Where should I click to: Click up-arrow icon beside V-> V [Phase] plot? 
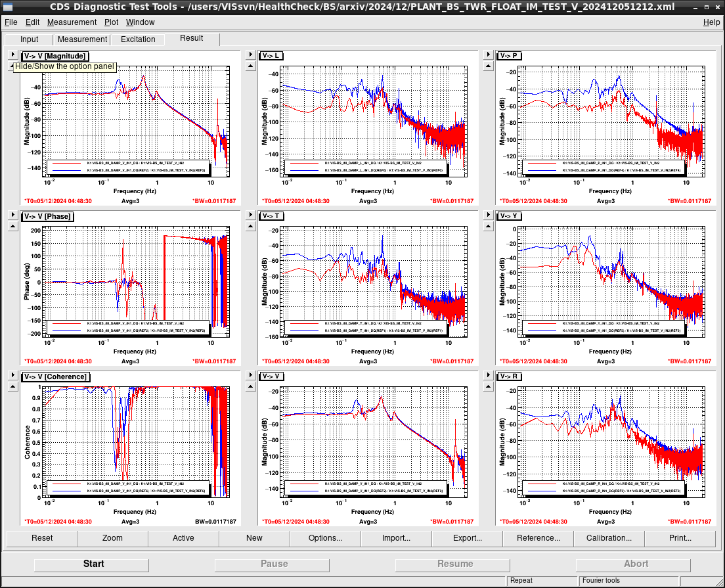click(13, 226)
